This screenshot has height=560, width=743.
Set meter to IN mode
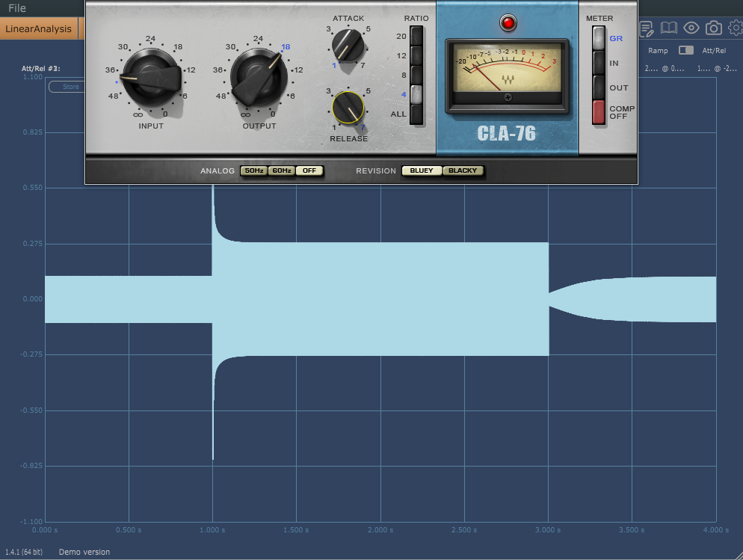599,63
